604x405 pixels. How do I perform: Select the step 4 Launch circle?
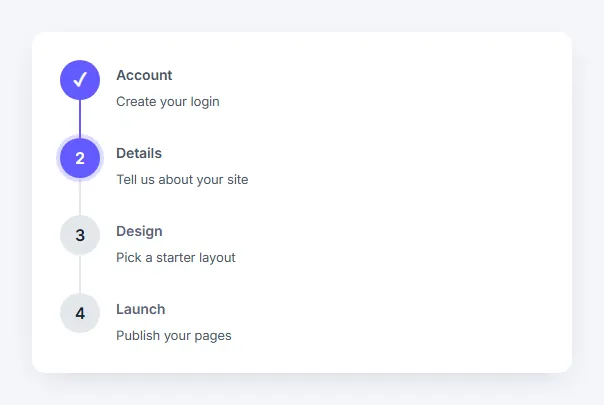click(80, 313)
